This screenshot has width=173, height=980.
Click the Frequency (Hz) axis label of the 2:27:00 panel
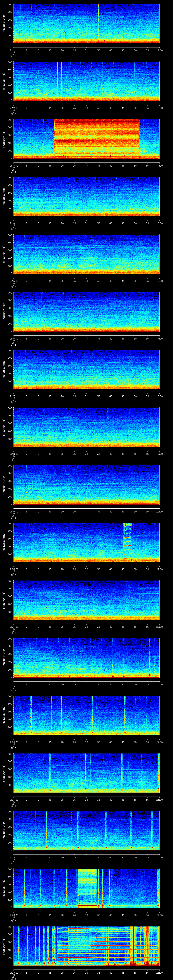4,946
